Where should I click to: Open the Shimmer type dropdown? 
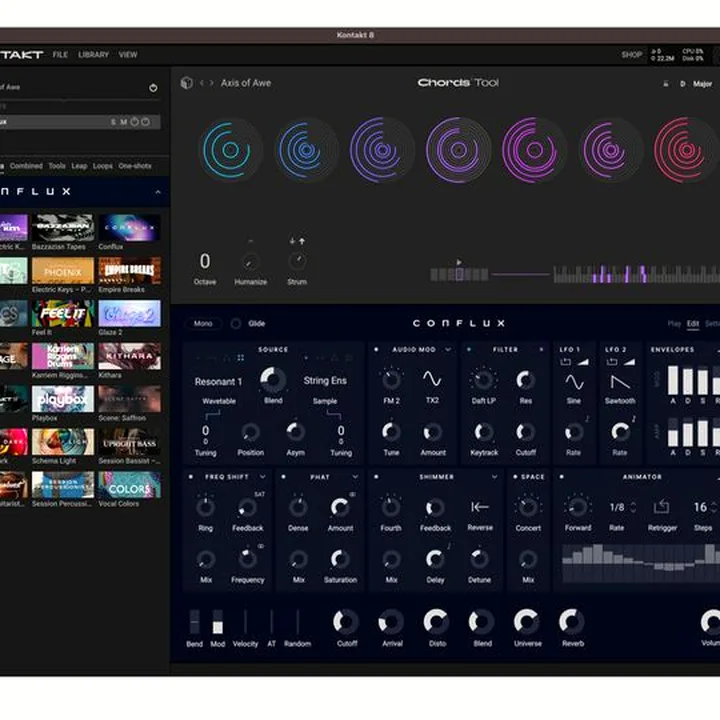pos(494,477)
